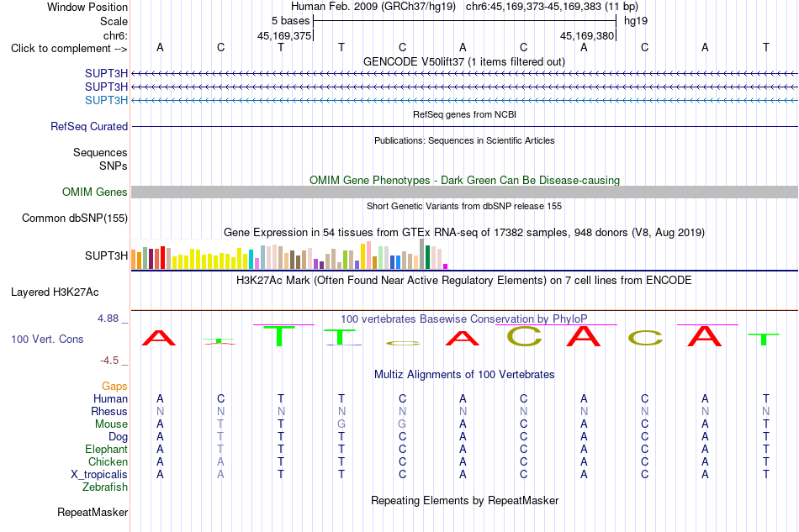This screenshot has width=799, height=532.
Task: Click 'Multiz Alignments of 100 Vertebrates' title
Action: coord(464,375)
